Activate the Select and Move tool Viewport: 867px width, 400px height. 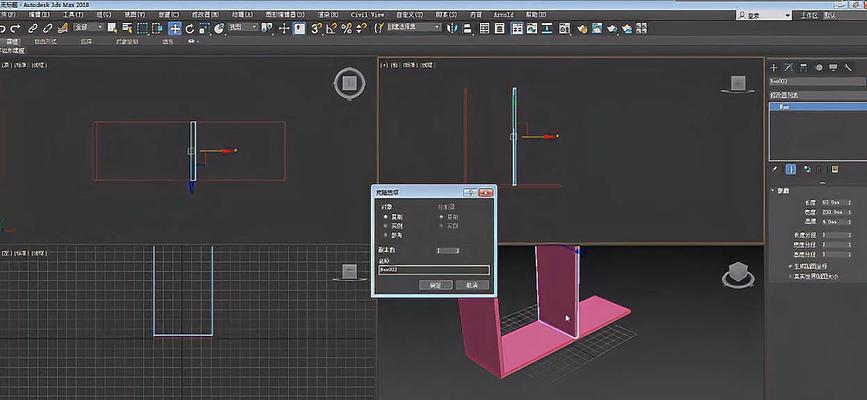(x=175, y=28)
